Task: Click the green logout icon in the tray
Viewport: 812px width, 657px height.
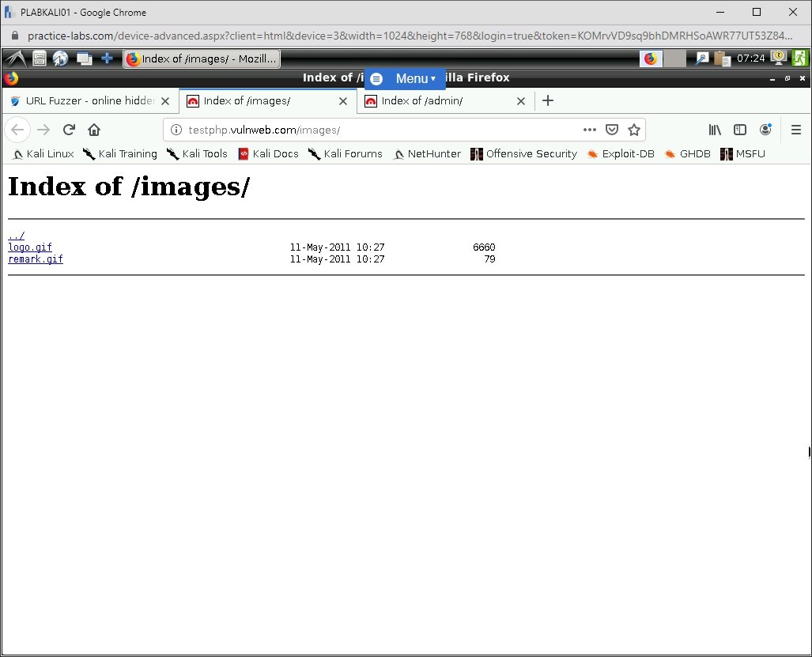Action: [x=800, y=59]
